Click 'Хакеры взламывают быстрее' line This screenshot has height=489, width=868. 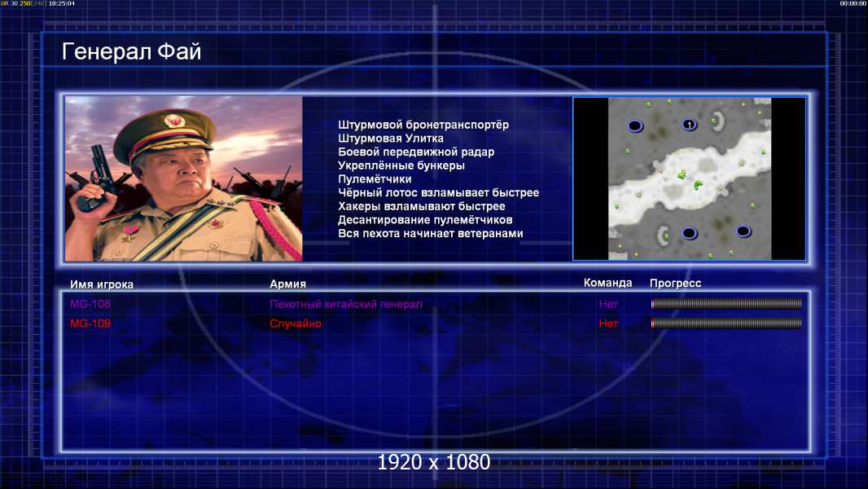(x=422, y=206)
